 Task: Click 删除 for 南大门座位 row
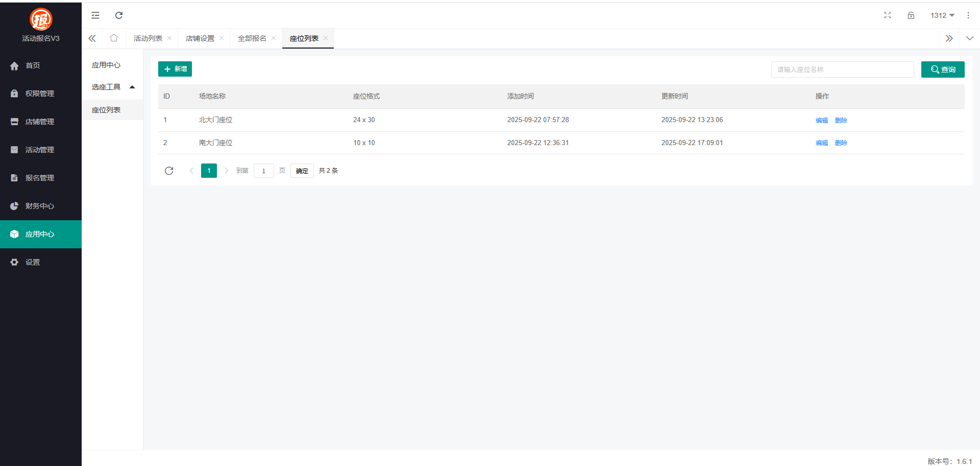pyautogui.click(x=841, y=143)
